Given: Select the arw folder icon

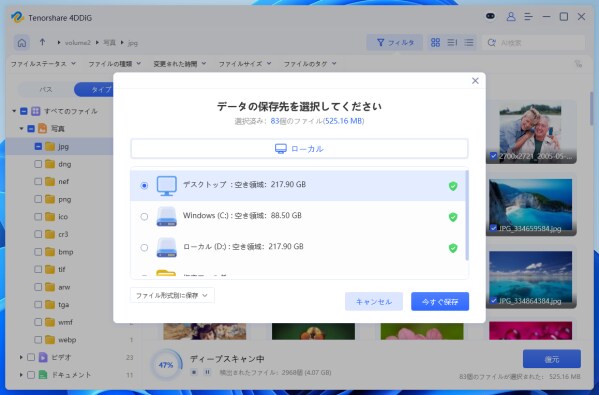Looking at the screenshot, I should [x=50, y=287].
